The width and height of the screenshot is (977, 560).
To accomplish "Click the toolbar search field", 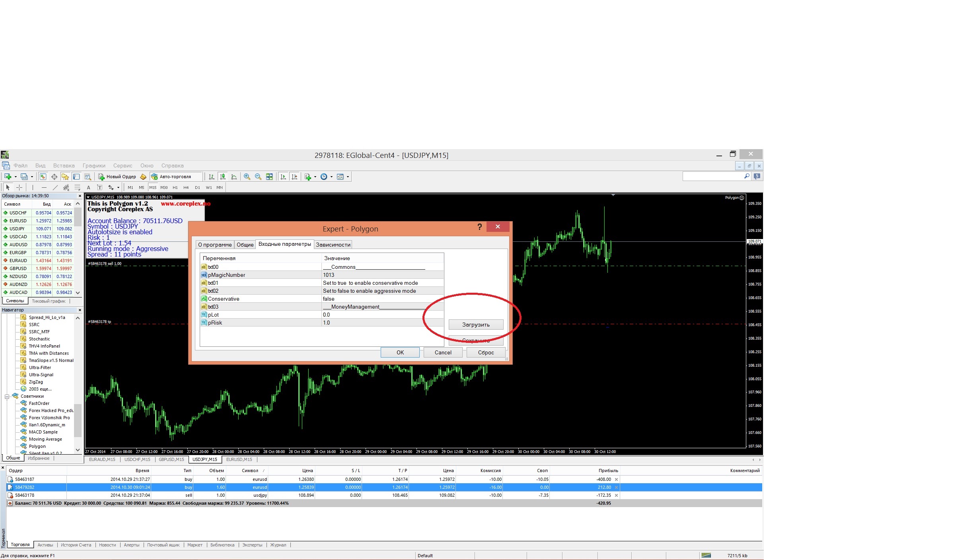I will coord(713,176).
